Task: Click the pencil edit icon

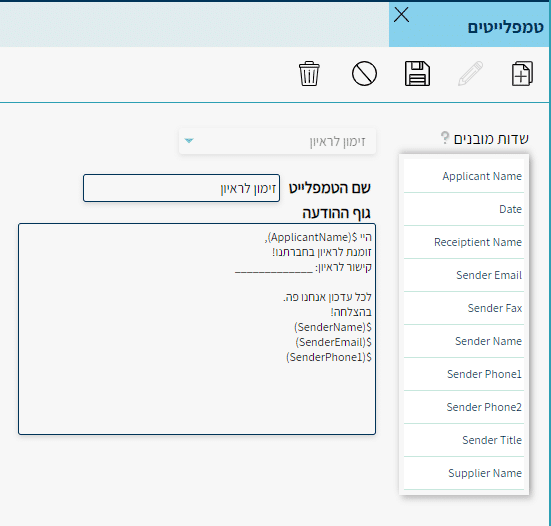Action: [470, 74]
